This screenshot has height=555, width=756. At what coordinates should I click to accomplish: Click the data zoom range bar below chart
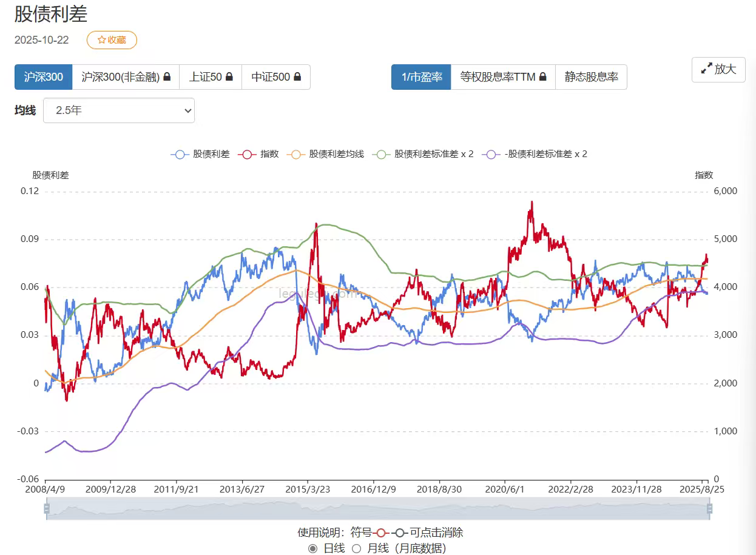377,509
